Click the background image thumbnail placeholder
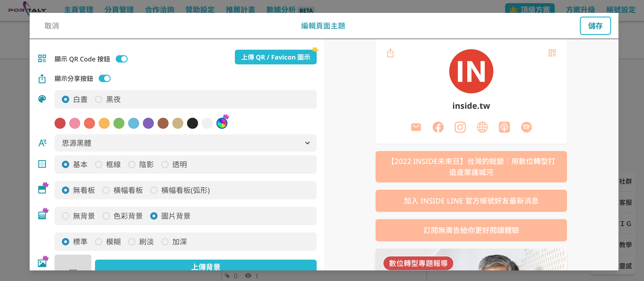 (73, 263)
